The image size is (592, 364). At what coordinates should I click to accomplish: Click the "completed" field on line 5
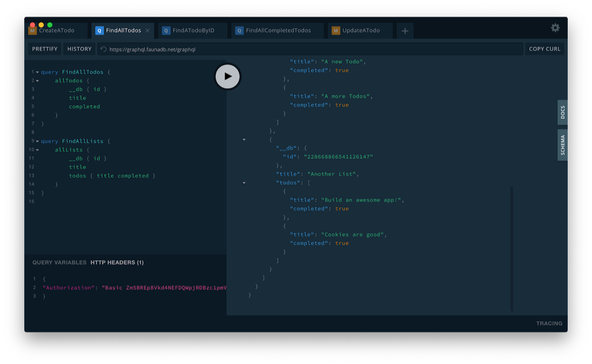tap(84, 106)
